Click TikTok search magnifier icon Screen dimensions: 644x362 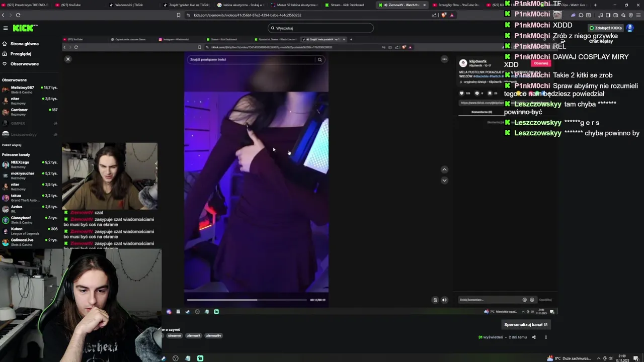(319, 59)
